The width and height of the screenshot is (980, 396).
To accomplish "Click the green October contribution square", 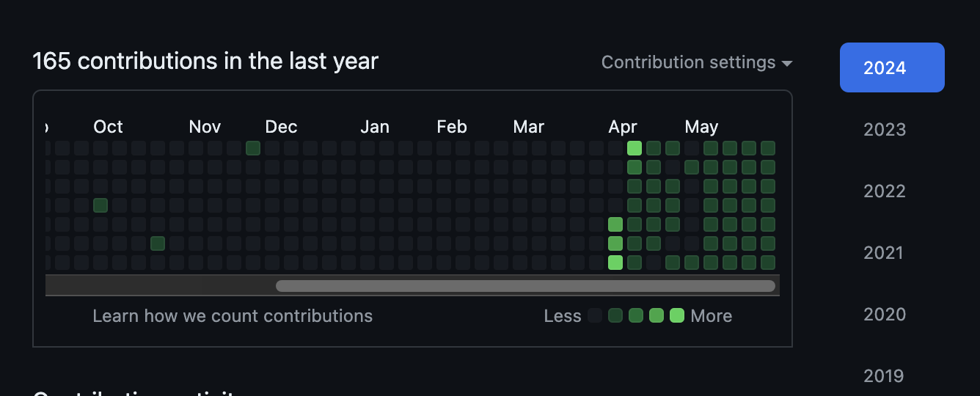I will [x=100, y=205].
